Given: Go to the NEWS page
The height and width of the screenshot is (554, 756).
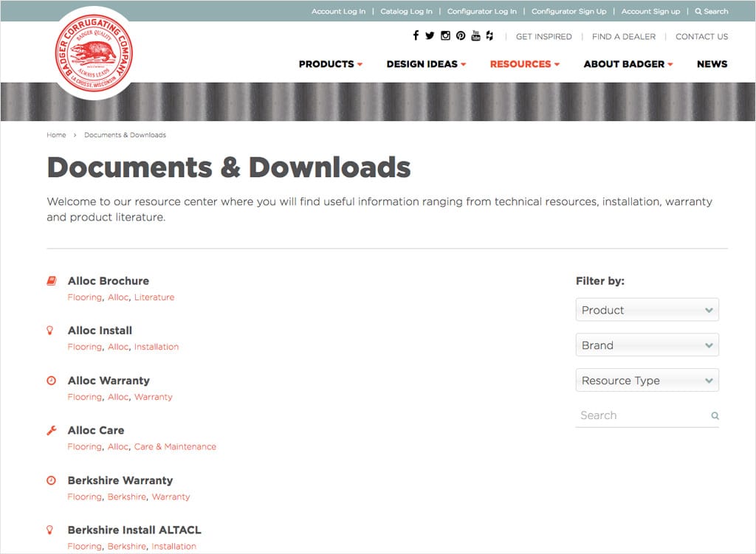Looking at the screenshot, I should tap(712, 64).
